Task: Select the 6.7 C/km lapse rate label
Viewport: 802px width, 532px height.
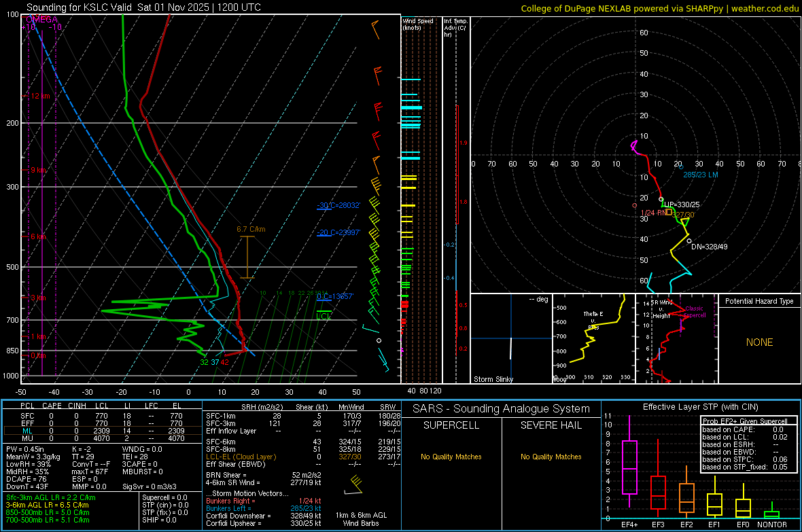Action: click(251, 229)
